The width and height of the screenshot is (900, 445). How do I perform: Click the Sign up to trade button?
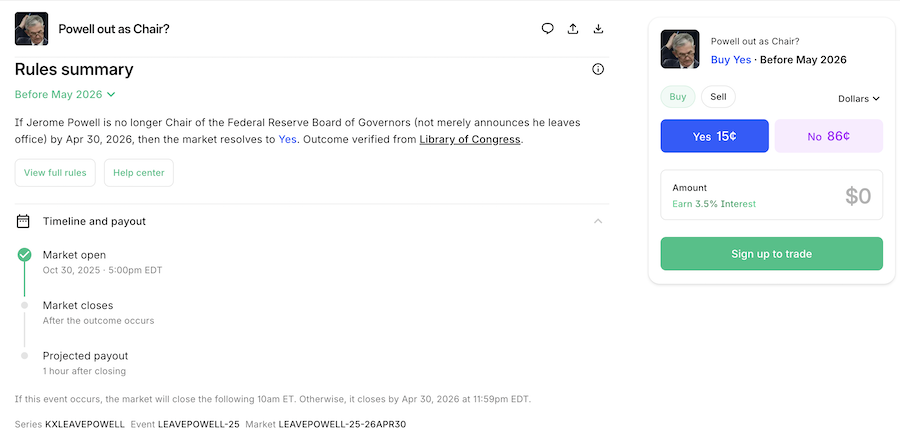click(x=771, y=254)
